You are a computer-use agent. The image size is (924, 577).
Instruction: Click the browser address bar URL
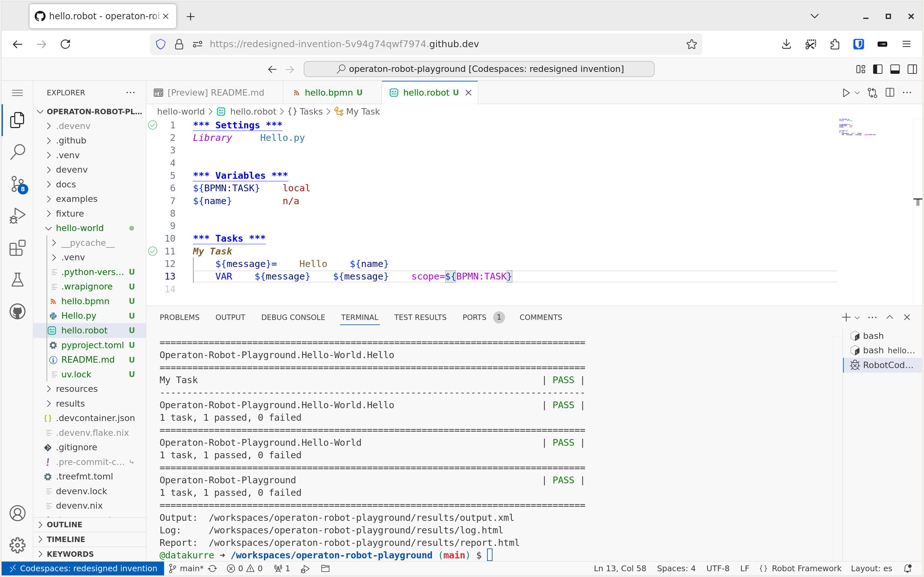coord(344,44)
